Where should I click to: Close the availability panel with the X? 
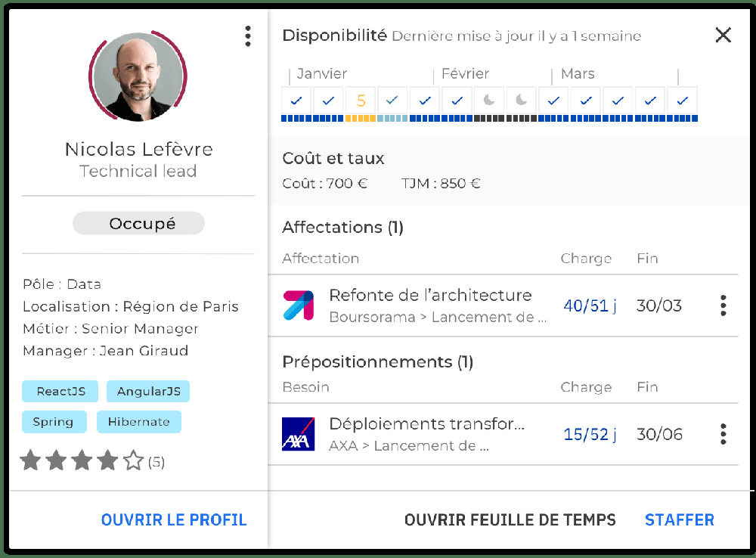click(x=723, y=35)
